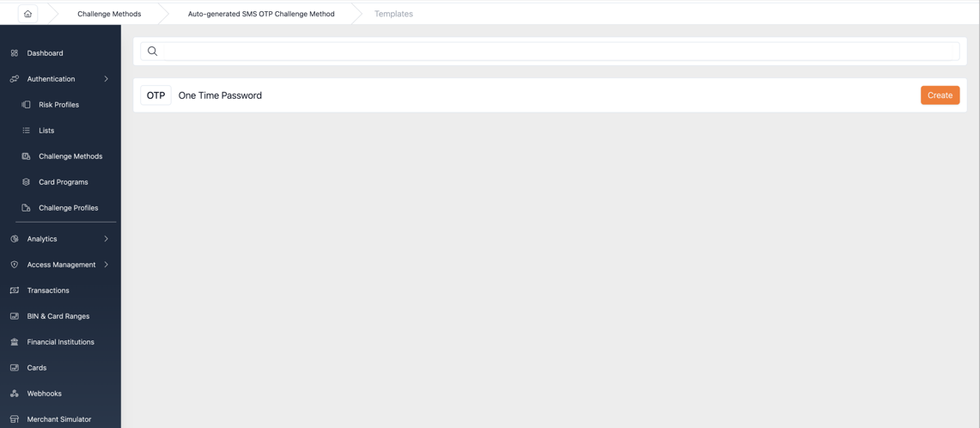Viewport: 980px width, 428px height.
Task: Click the Challenge Methods sidebar icon
Action: pos(27,156)
